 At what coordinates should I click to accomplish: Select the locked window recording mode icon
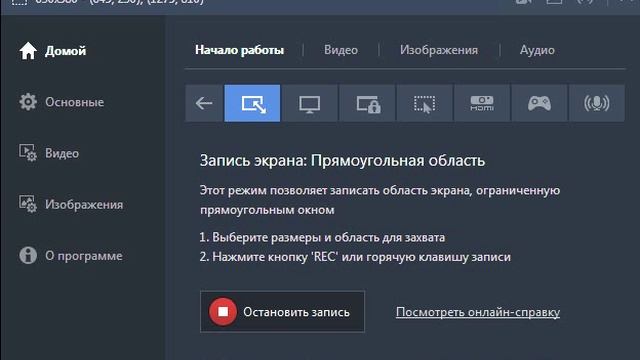[367, 103]
